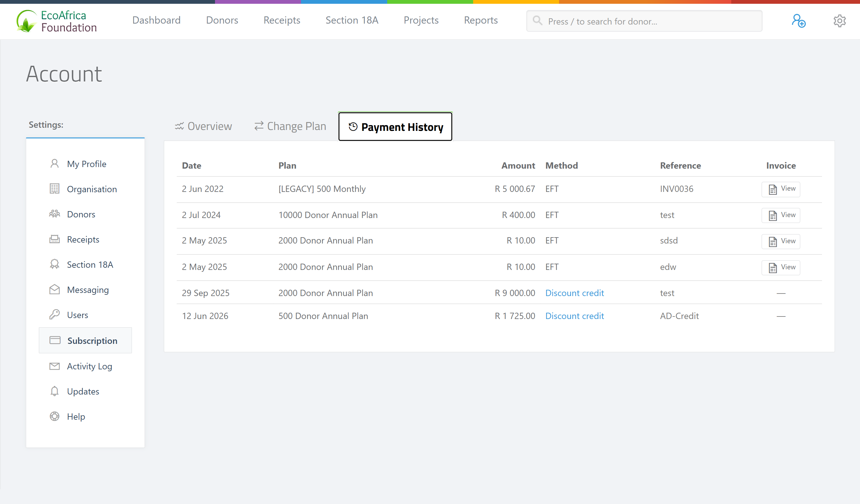Screen dimensions: 860x504
Task: Click the Invoice column header
Action: (x=781, y=166)
